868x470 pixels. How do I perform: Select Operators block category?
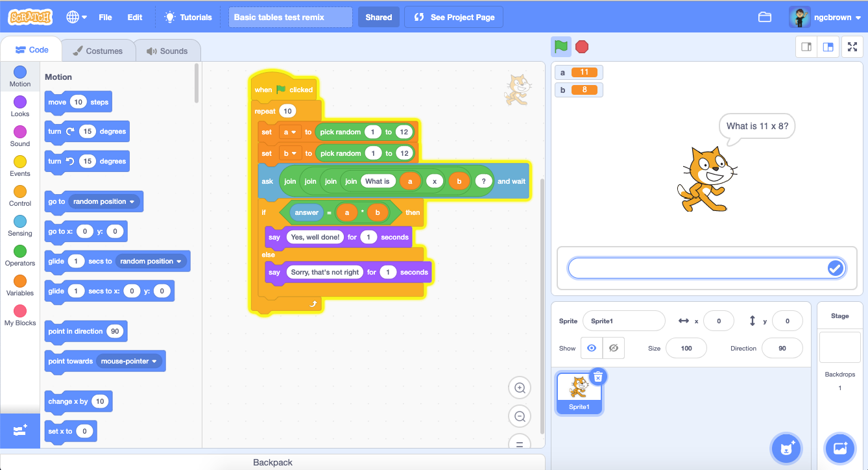20,256
